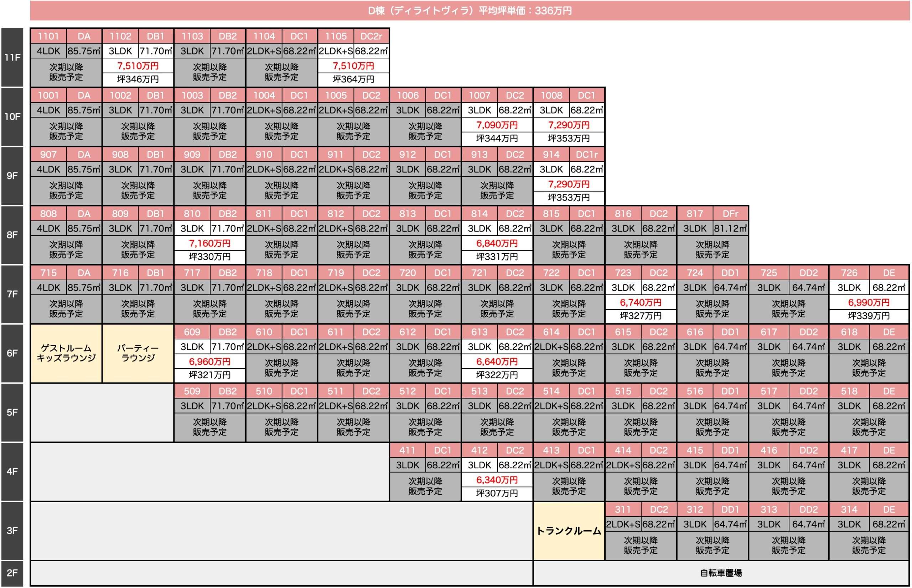Click the DC1r type label of 914
912x588 pixels.
[x=587, y=155]
